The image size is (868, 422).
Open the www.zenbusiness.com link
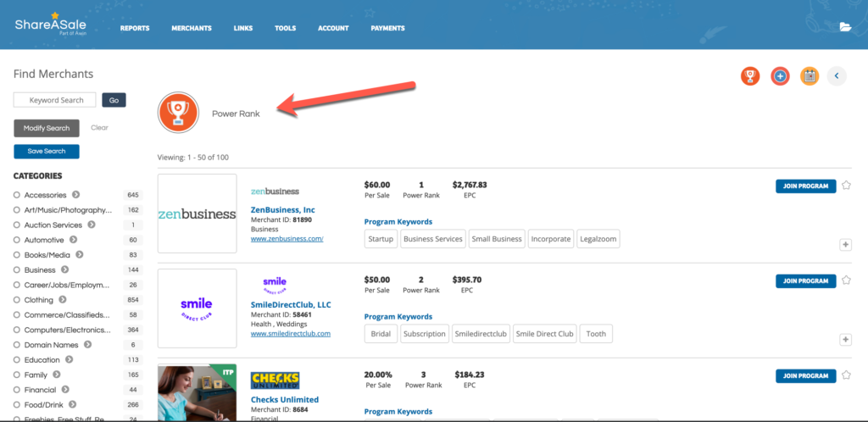pyautogui.click(x=287, y=239)
